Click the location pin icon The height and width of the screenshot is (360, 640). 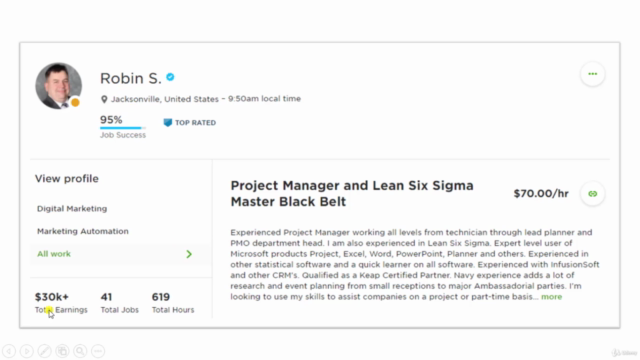click(x=104, y=99)
